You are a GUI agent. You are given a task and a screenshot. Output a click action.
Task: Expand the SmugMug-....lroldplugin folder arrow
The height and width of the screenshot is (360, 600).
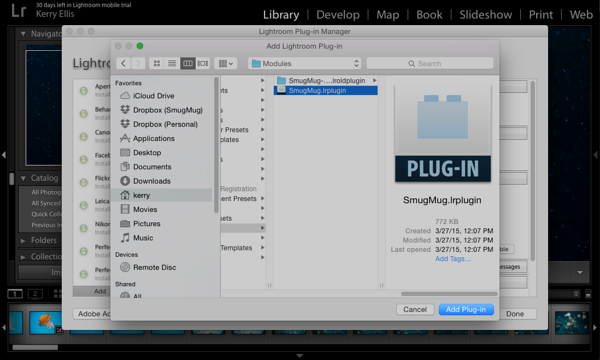[375, 81]
